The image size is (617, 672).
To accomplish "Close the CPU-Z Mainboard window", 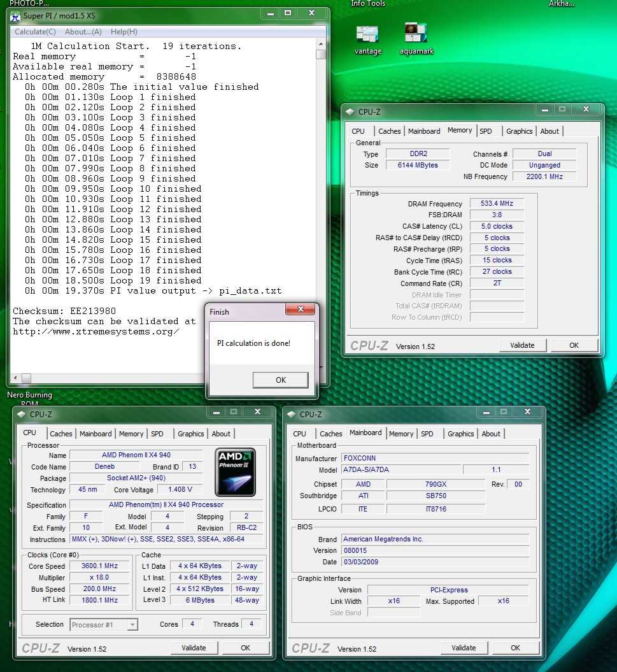I will 527,411.
